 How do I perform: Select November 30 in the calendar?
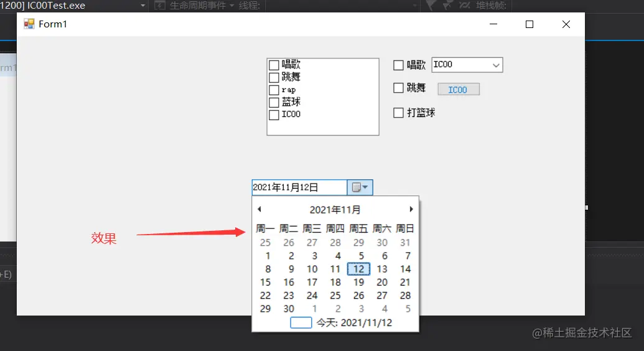point(289,309)
